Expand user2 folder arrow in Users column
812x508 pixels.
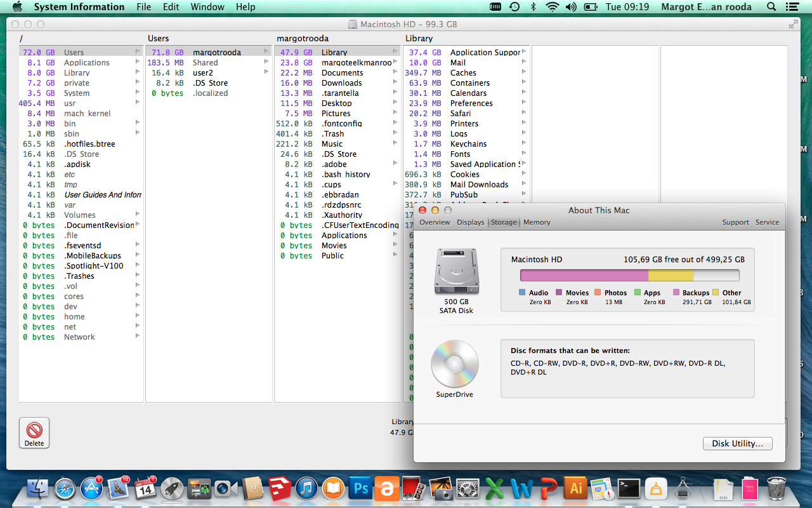266,72
